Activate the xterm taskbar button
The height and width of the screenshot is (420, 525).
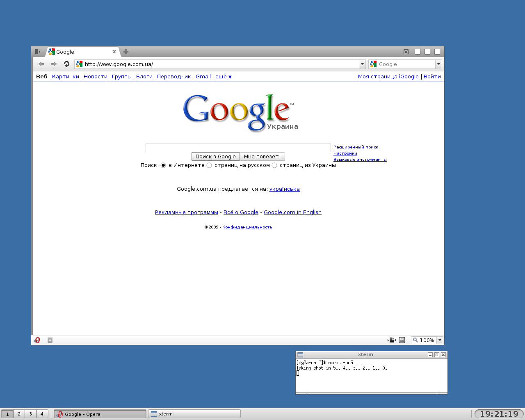pos(194,414)
